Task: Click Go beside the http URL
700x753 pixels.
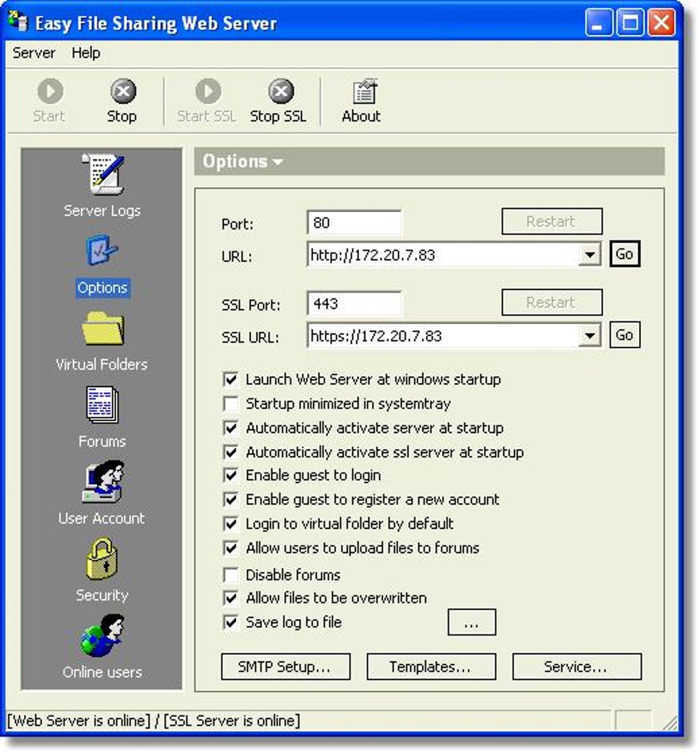Action: pyautogui.click(x=625, y=253)
